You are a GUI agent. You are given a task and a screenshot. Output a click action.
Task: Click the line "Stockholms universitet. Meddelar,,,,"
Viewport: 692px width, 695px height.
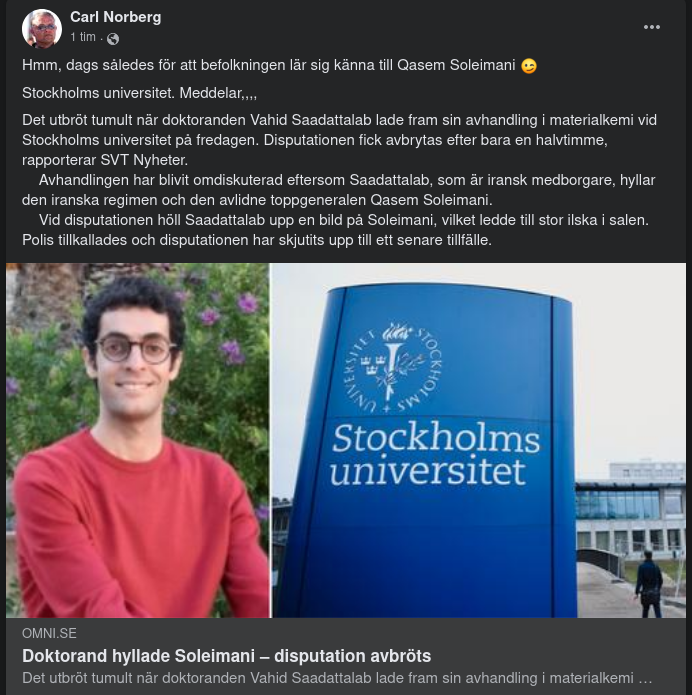[x=140, y=93]
